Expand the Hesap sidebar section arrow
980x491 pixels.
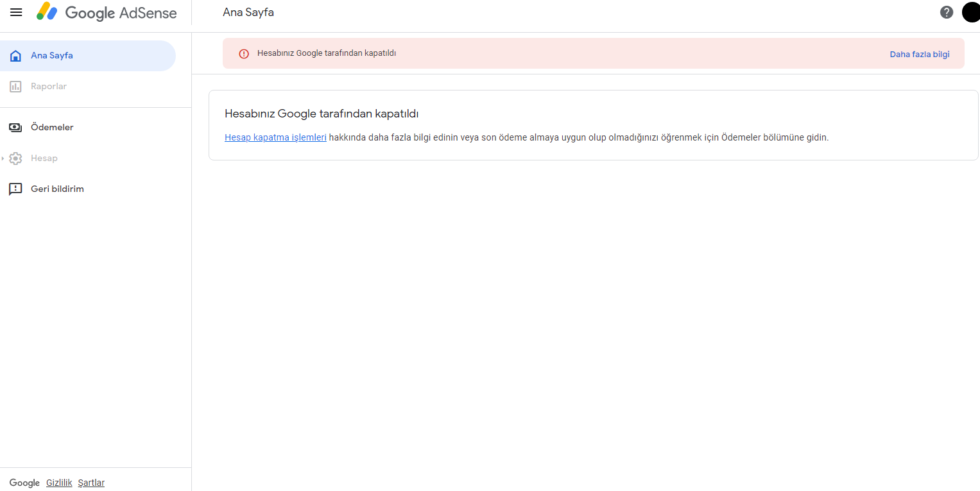[x=3, y=159]
